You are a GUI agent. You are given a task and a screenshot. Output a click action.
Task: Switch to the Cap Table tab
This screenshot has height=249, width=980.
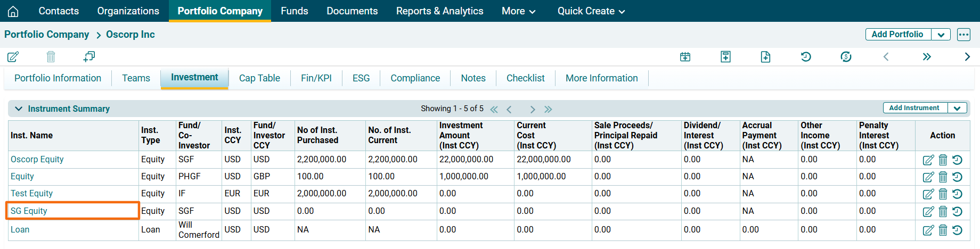coord(259,78)
